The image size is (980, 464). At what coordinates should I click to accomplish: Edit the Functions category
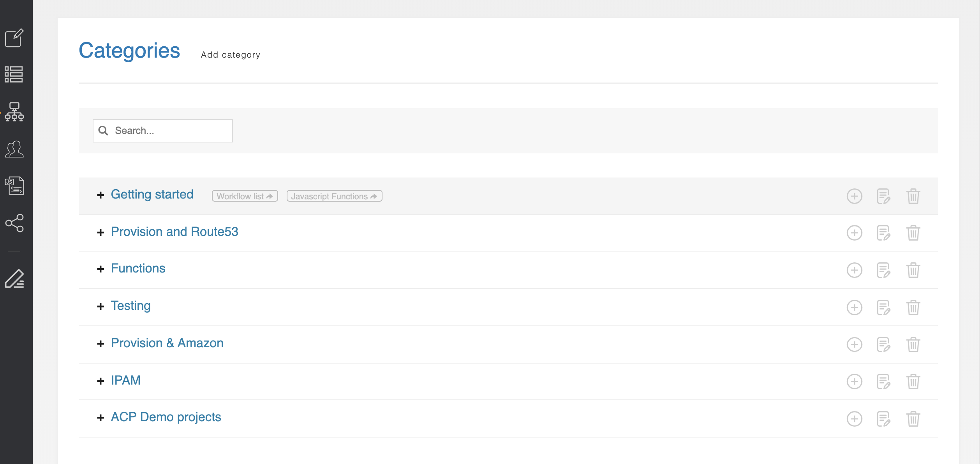(883, 270)
